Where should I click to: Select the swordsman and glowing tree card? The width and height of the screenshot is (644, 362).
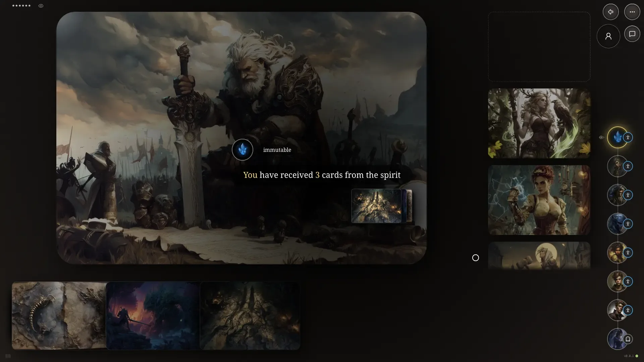pyautogui.click(x=153, y=316)
